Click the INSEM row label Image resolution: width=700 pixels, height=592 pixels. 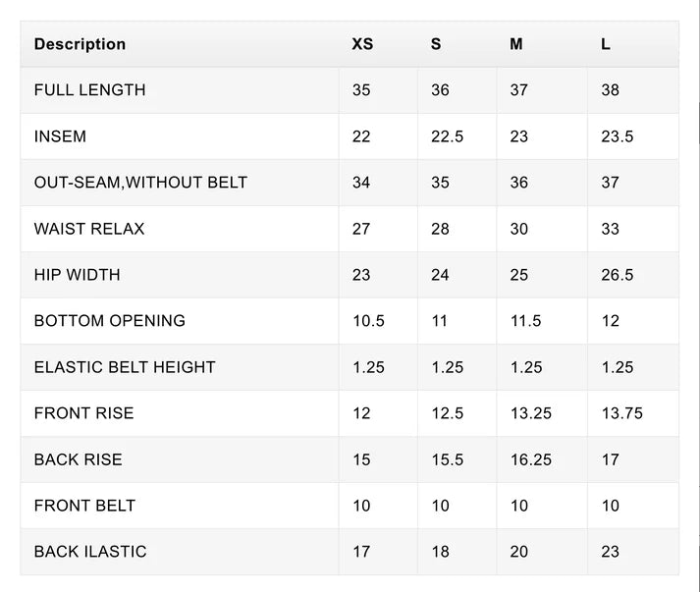[60, 136]
